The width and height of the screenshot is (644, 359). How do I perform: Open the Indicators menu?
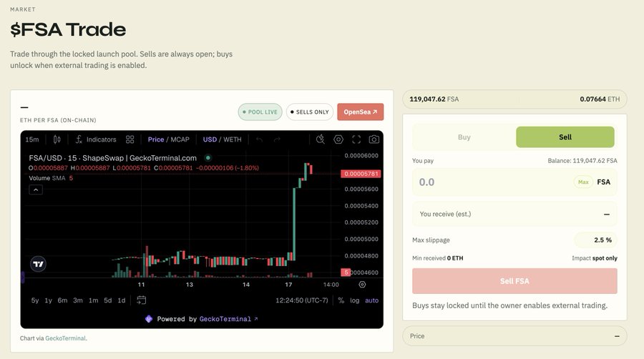coord(96,139)
